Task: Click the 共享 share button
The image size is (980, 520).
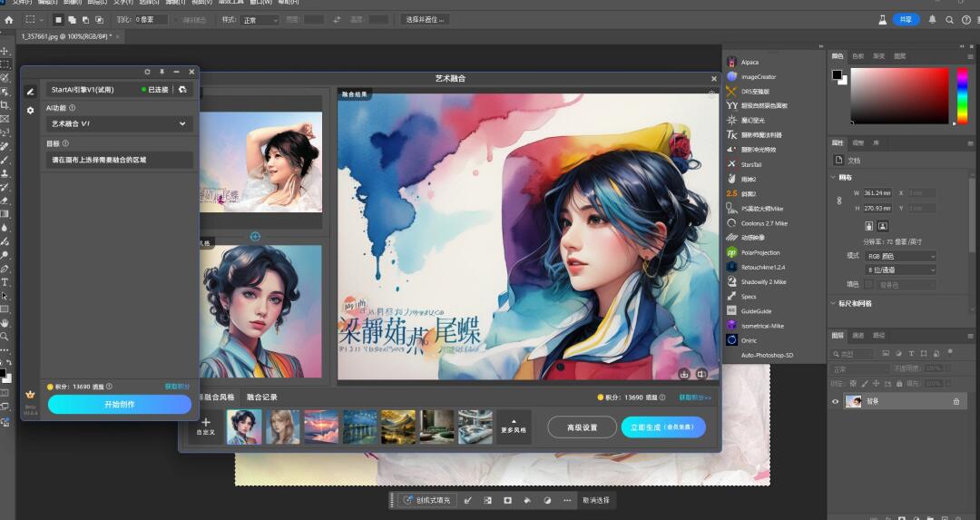Action: pyautogui.click(x=906, y=20)
